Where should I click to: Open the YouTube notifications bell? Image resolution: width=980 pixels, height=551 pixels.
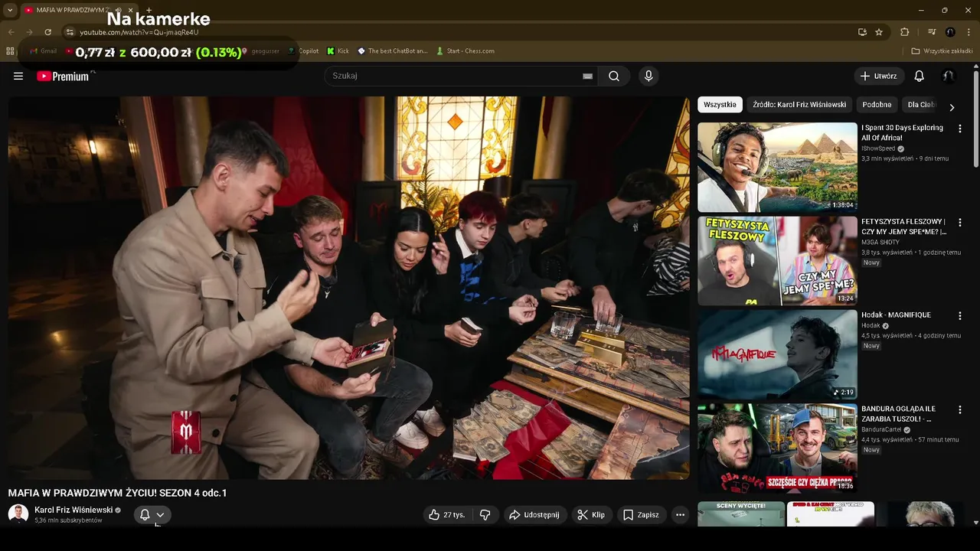[920, 76]
